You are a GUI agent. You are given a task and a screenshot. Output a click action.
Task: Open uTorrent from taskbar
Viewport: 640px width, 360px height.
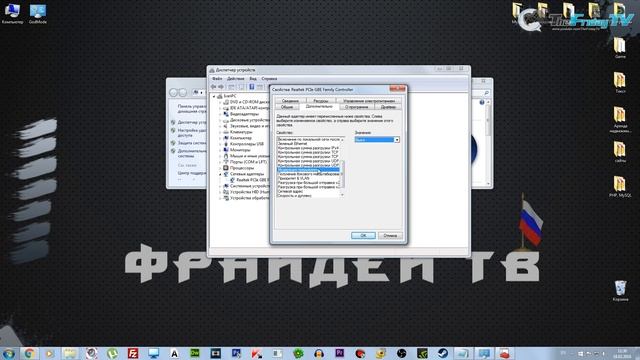(x=112, y=353)
